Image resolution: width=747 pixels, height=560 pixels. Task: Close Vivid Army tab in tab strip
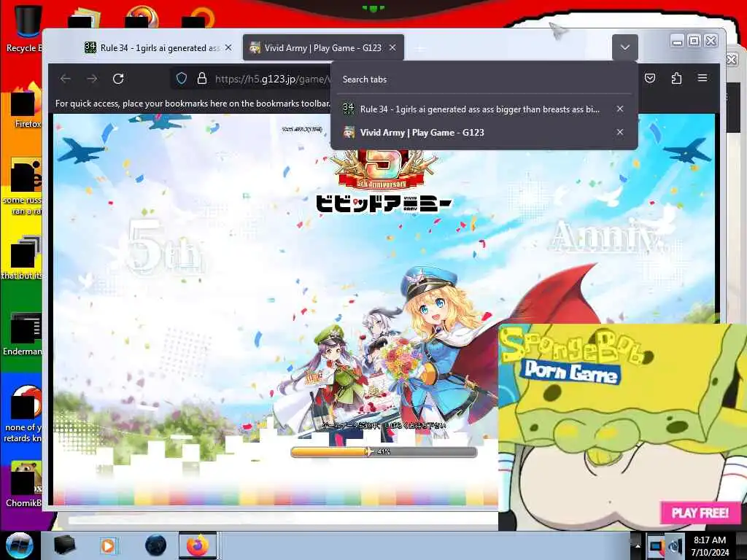392,47
